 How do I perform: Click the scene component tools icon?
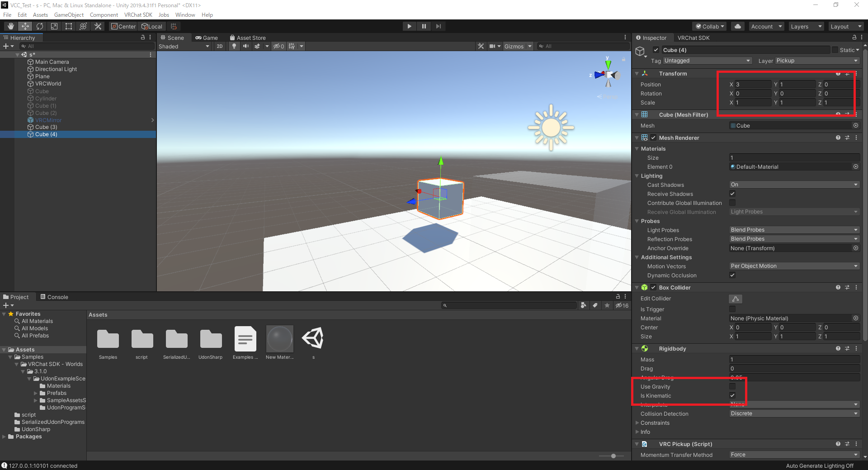pyautogui.click(x=481, y=46)
